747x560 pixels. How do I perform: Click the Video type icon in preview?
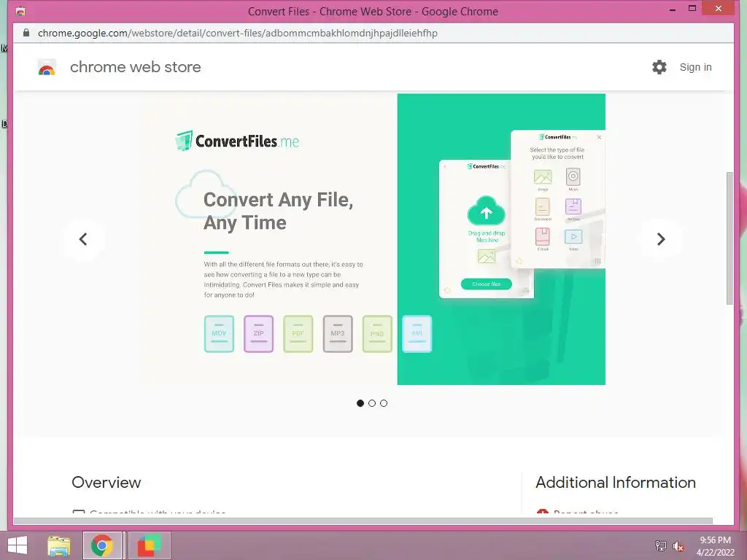point(573,237)
